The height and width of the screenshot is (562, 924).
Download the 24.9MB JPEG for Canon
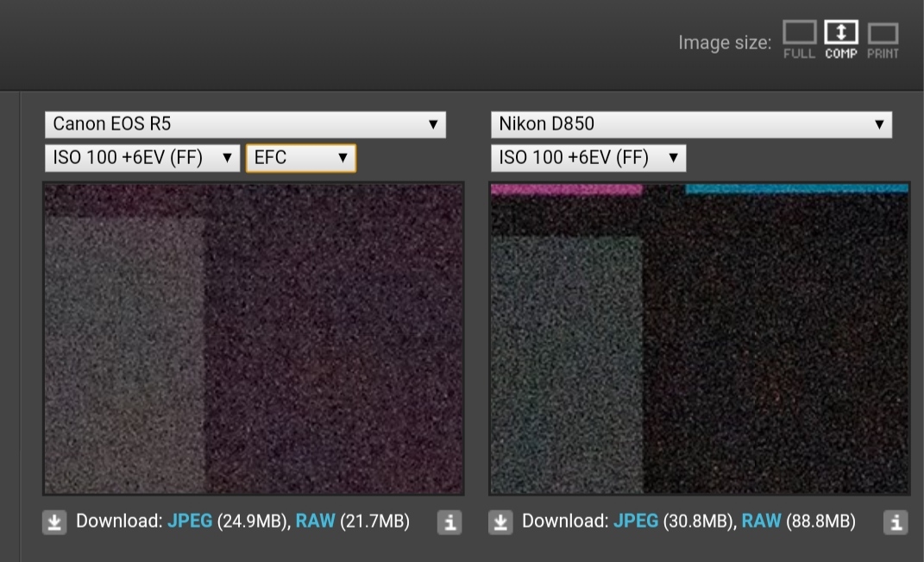[x=190, y=521]
